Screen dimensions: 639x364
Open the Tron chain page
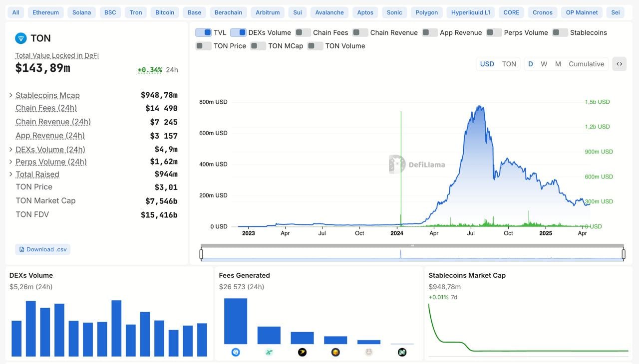click(136, 12)
